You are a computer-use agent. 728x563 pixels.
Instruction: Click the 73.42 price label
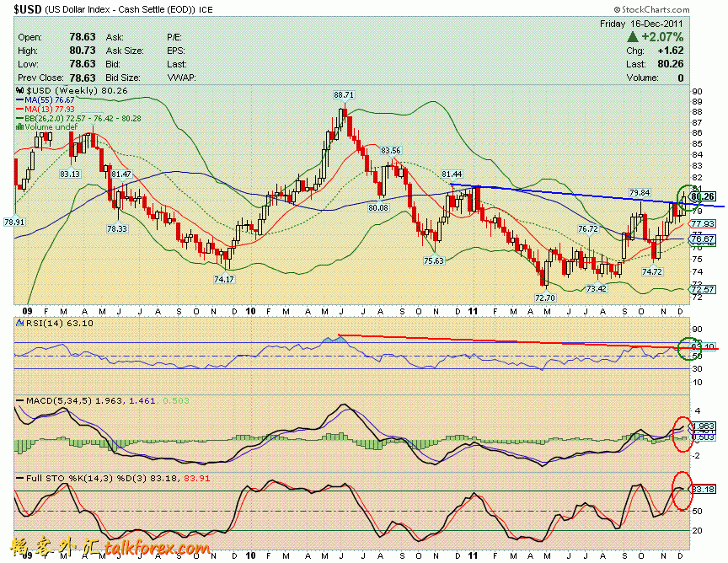597,288
